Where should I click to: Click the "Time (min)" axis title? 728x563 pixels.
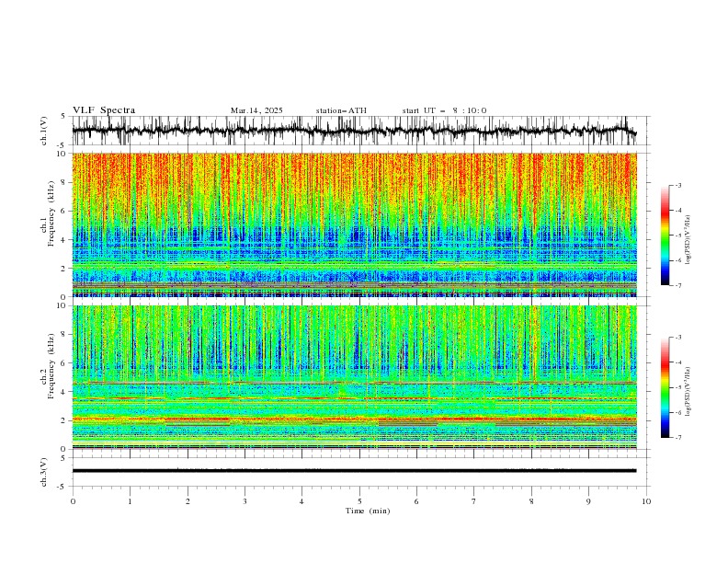(368, 511)
